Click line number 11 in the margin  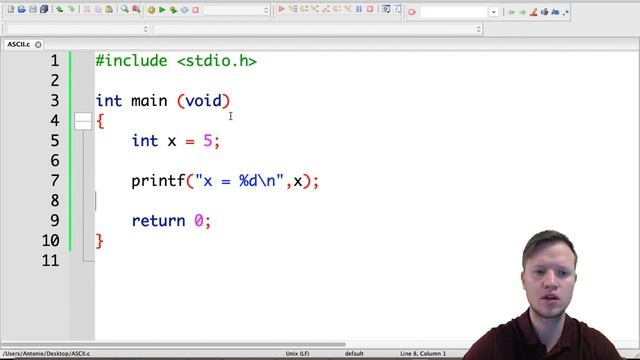51,260
